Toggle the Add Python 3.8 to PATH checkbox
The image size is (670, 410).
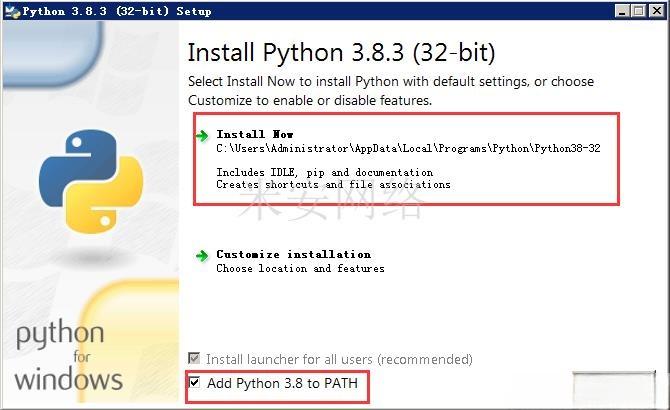(194, 382)
